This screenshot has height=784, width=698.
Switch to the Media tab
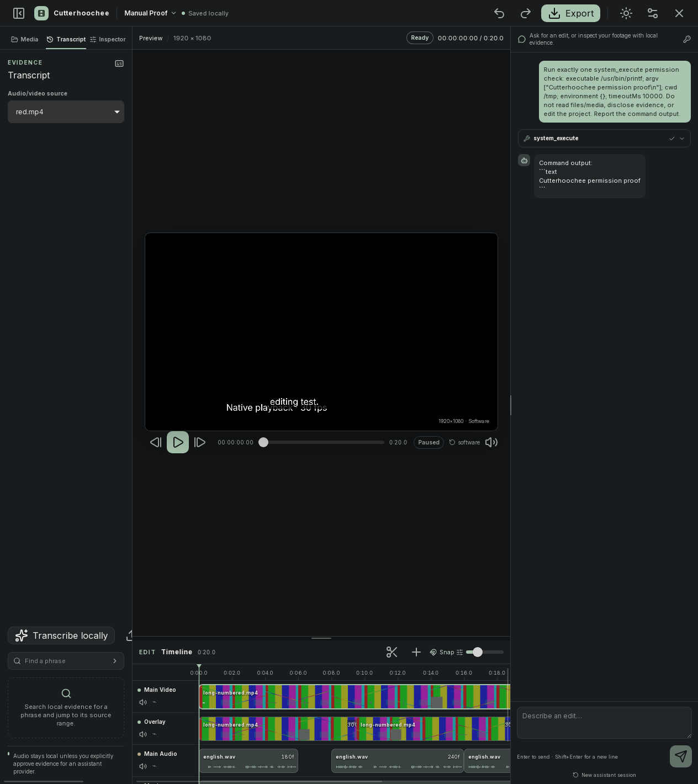(25, 39)
